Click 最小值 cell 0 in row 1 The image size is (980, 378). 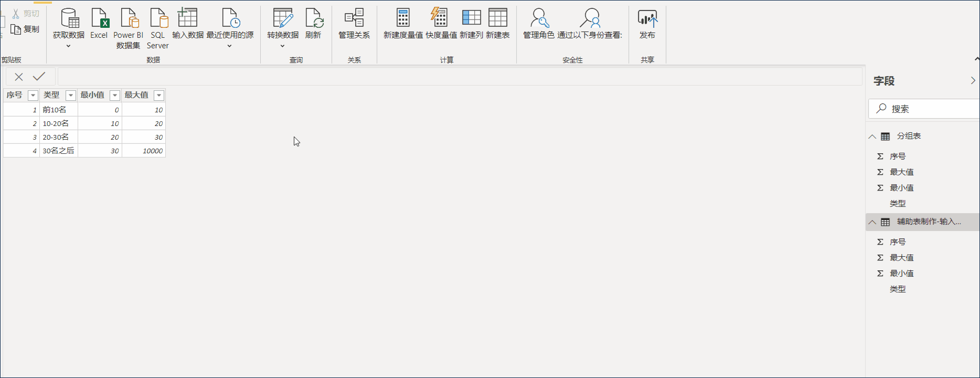(100, 110)
